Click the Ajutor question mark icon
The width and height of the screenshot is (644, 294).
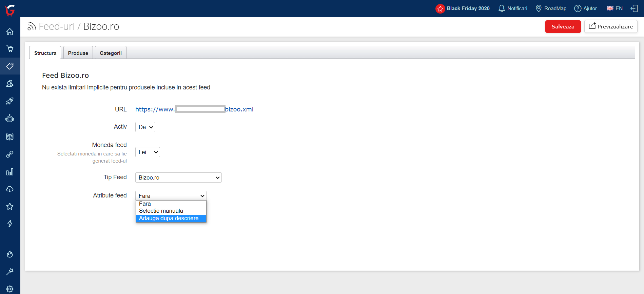point(578,8)
